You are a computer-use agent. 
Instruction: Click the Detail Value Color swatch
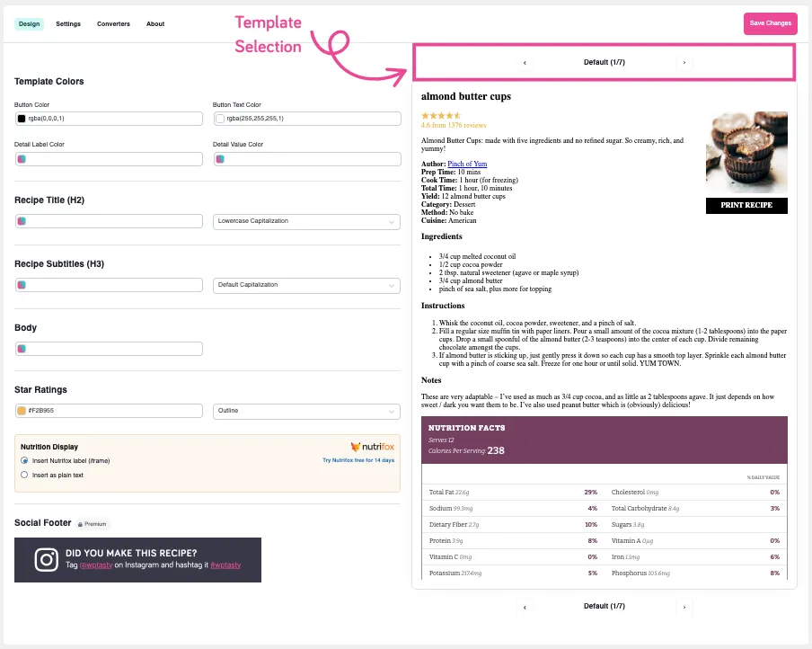click(220, 159)
